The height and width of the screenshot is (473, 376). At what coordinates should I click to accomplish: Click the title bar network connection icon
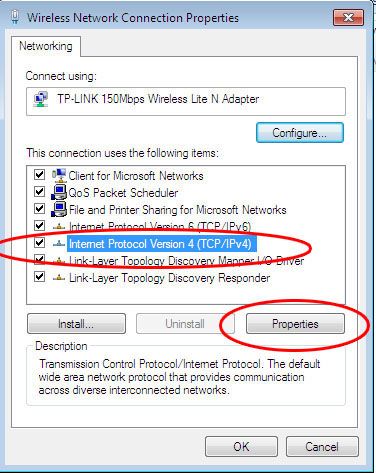pos(14,17)
